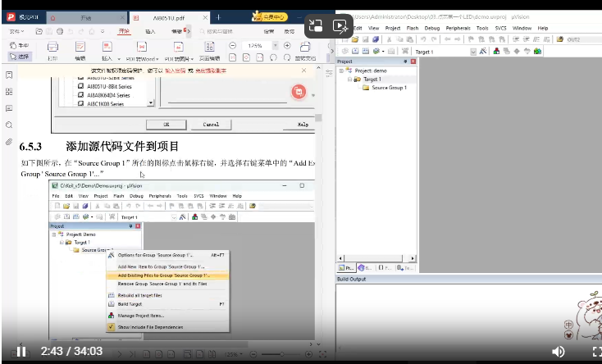Image resolution: width=602 pixels, height=364 pixels.
Task: Switch to the AI8051U.pdf tab
Action: (168, 18)
